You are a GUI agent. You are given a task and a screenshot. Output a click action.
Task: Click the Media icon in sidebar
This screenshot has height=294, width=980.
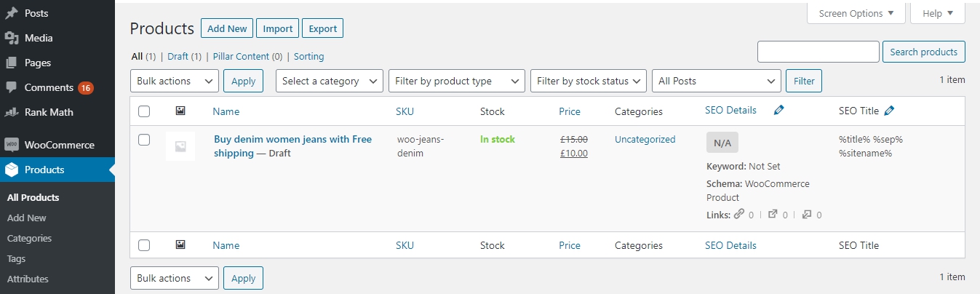pyautogui.click(x=12, y=38)
